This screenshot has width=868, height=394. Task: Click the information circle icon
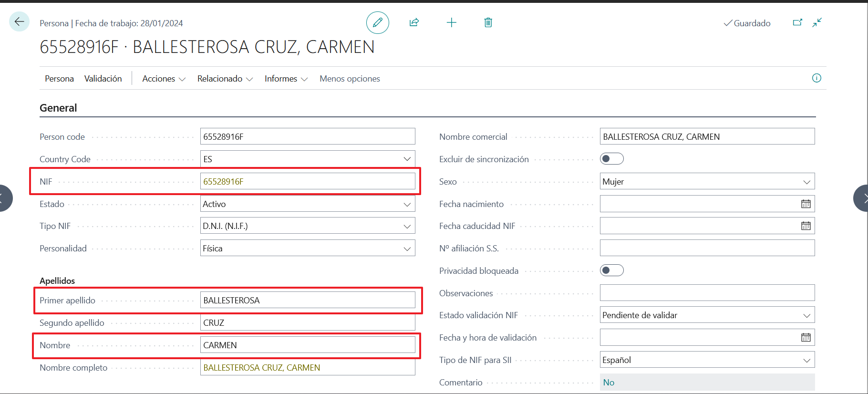click(x=816, y=78)
